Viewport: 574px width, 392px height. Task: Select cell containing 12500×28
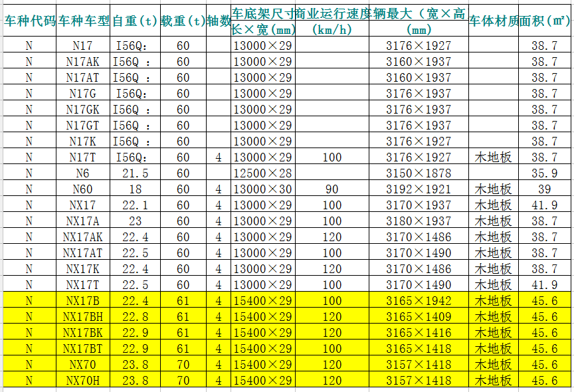(x=262, y=173)
